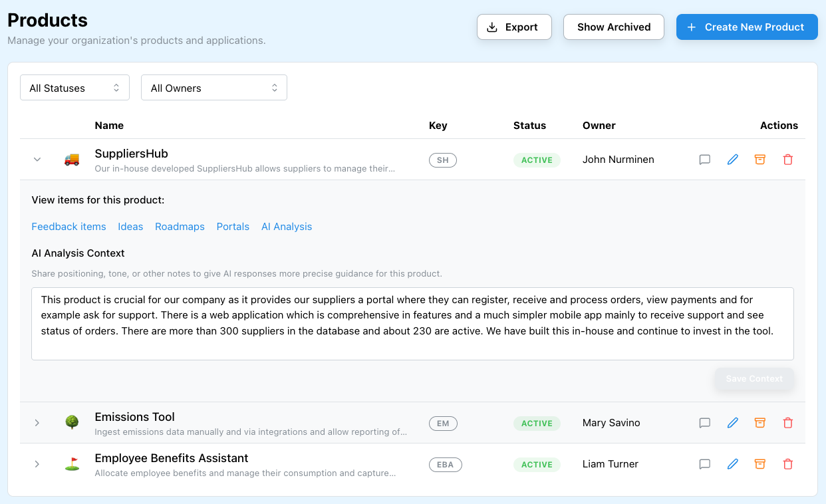Go to the Roadmaps link
The image size is (826, 504).
(180, 227)
